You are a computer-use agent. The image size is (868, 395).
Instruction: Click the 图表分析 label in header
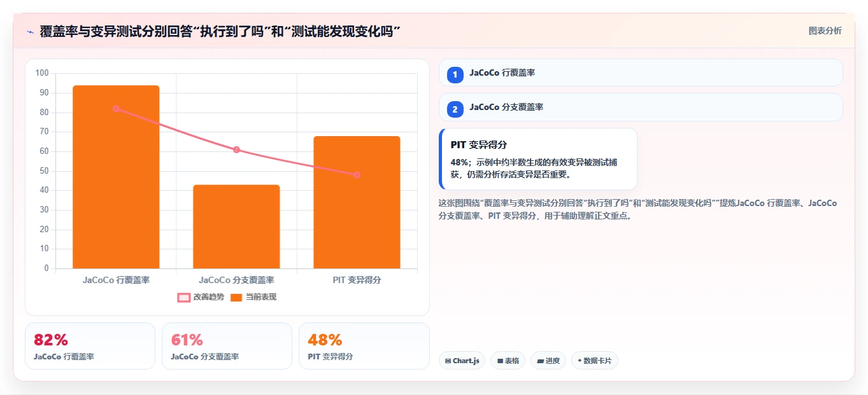825,31
